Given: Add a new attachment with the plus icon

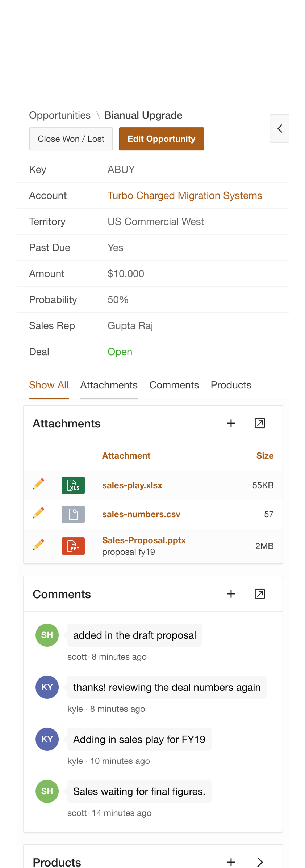Looking at the screenshot, I should (231, 423).
